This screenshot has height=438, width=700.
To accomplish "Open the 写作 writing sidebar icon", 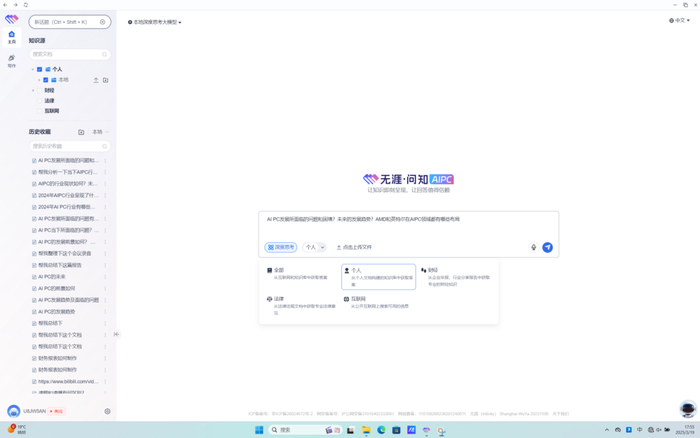I will point(12,61).
